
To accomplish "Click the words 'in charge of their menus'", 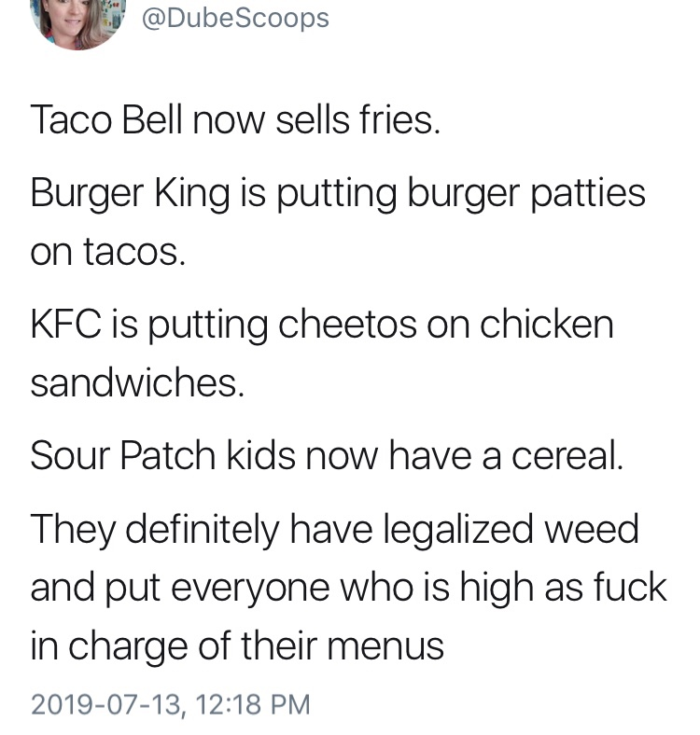I will [237, 647].
